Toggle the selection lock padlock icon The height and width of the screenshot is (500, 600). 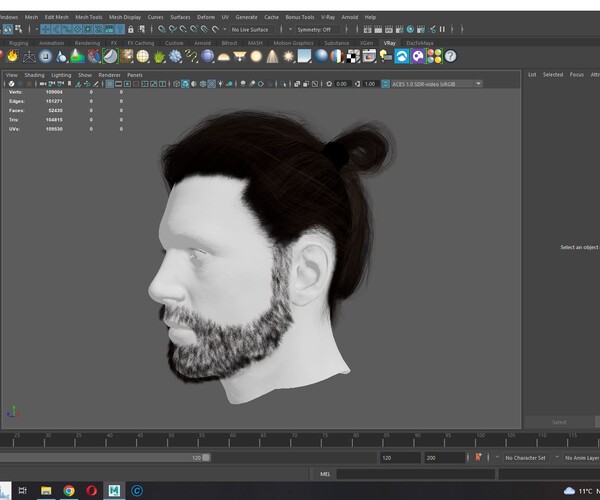point(131,29)
